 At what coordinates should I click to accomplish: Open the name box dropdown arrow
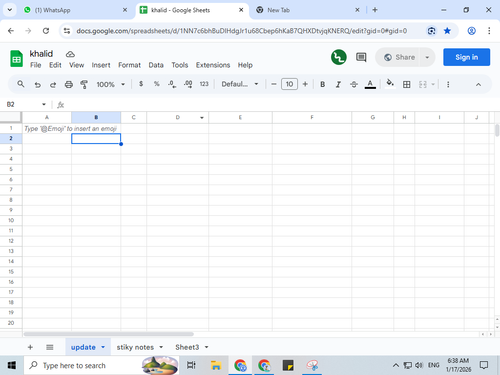pyautogui.click(x=44, y=104)
